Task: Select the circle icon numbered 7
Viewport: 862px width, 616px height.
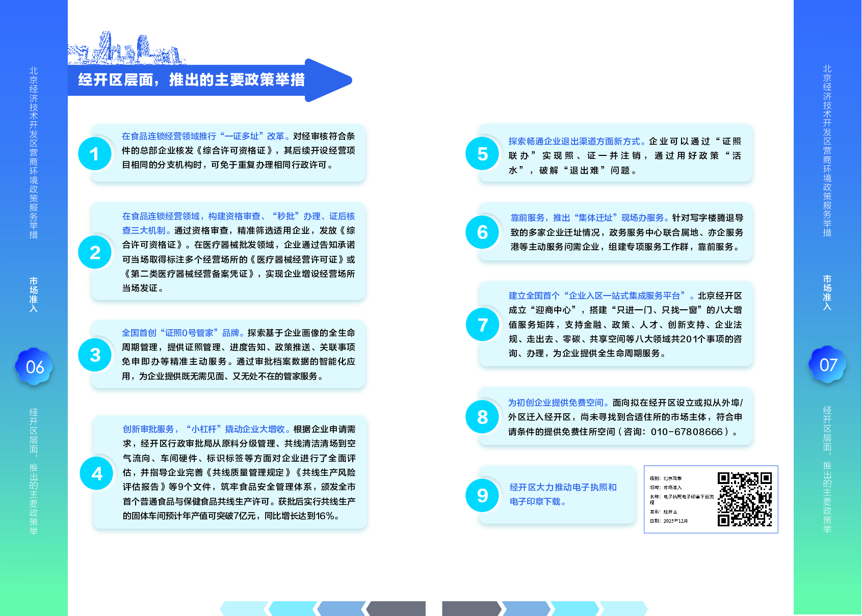Action: [482, 325]
